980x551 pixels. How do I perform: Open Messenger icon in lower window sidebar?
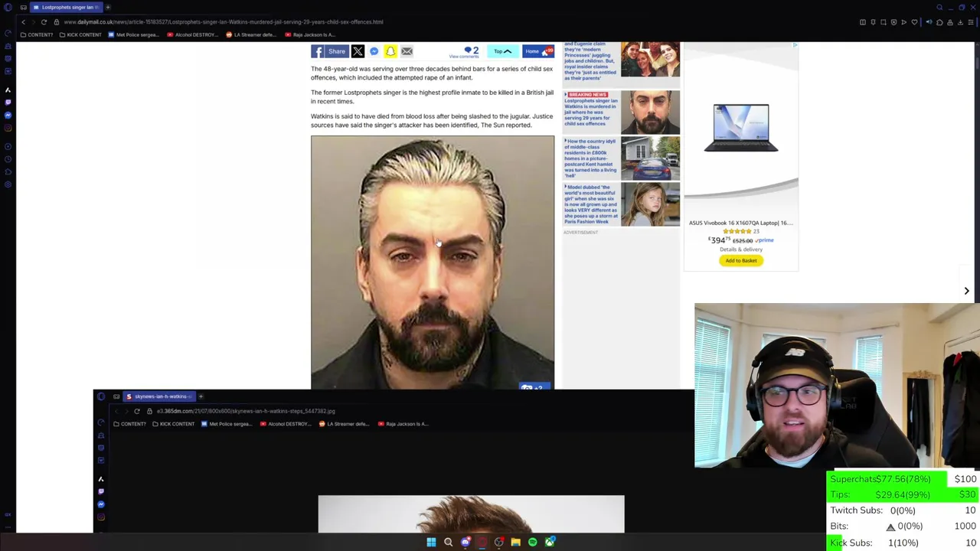point(101,504)
